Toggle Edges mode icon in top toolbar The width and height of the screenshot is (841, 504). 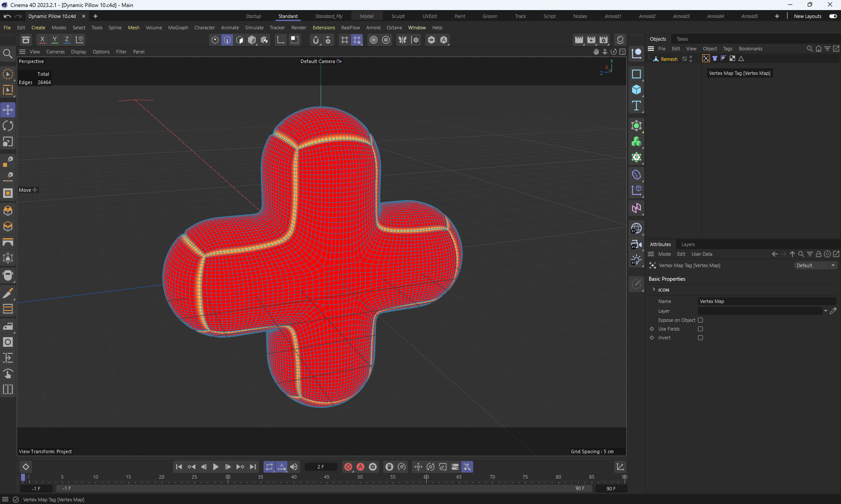227,40
